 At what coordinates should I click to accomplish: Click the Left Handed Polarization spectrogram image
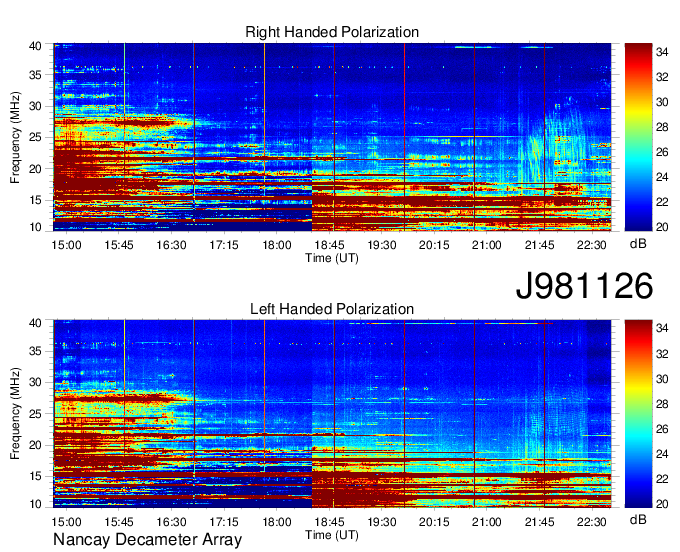332,414
